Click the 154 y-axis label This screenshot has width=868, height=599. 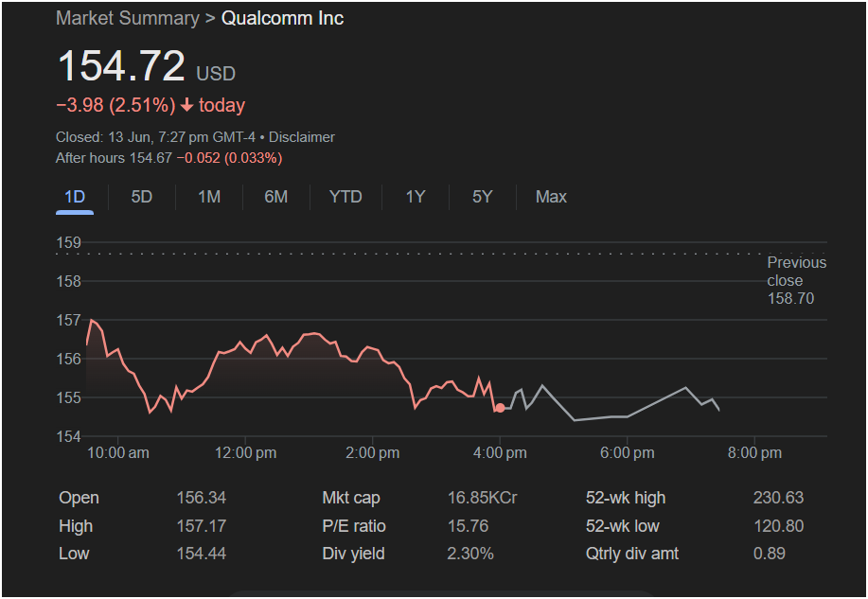(x=69, y=437)
